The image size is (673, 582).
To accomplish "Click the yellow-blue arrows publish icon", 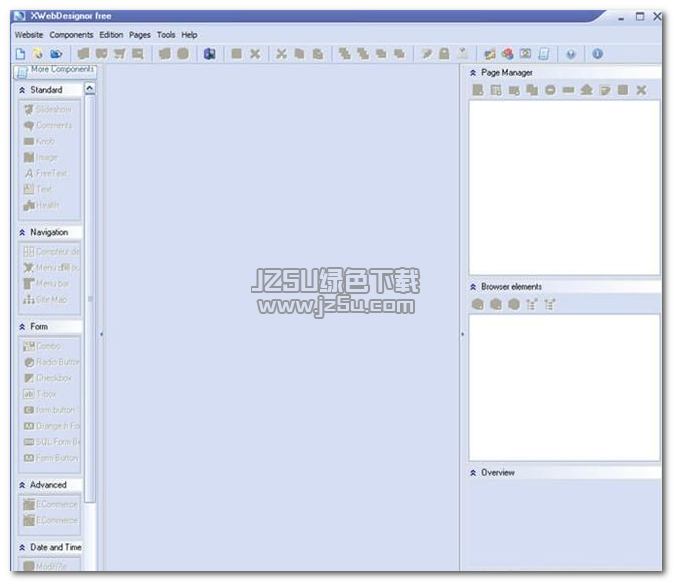I will pyautogui.click(x=490, y=54).
